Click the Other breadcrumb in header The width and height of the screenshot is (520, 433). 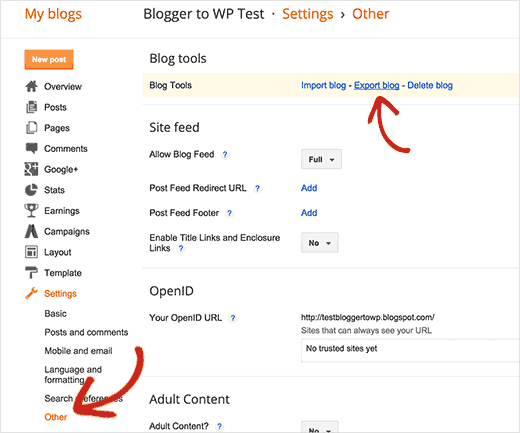371,14
